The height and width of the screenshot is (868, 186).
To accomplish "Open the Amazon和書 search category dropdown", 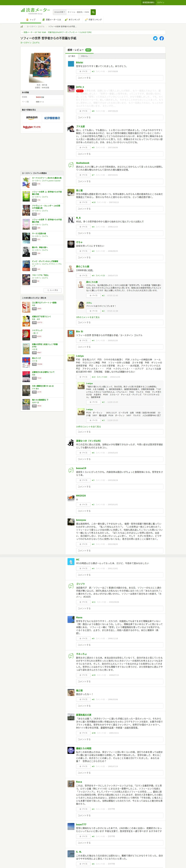I will [60, 12].
